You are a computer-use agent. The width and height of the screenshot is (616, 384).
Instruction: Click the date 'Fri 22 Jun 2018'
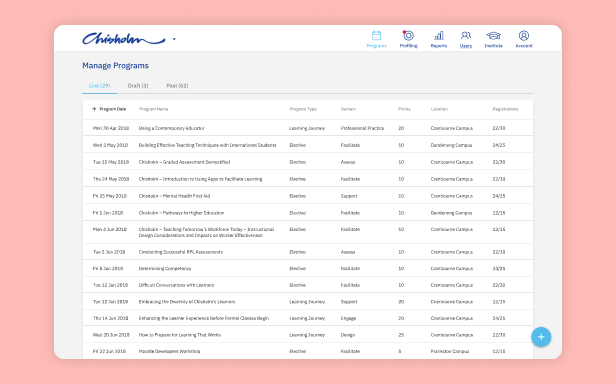[x=109, y=351]
